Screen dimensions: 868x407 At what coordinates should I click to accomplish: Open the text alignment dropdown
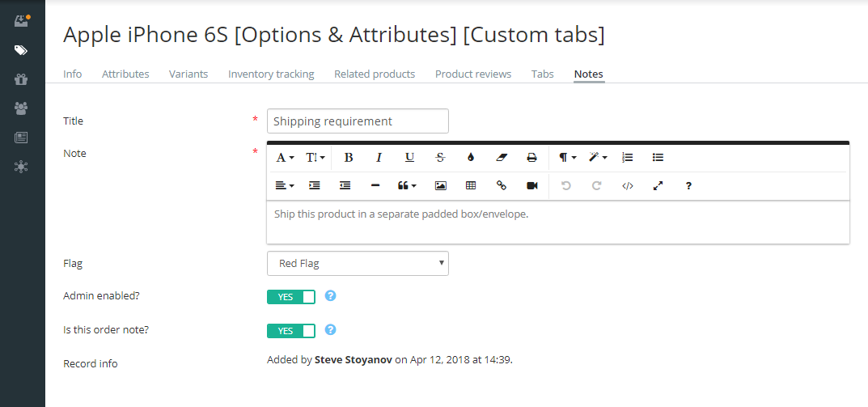(x=285, y=186)
